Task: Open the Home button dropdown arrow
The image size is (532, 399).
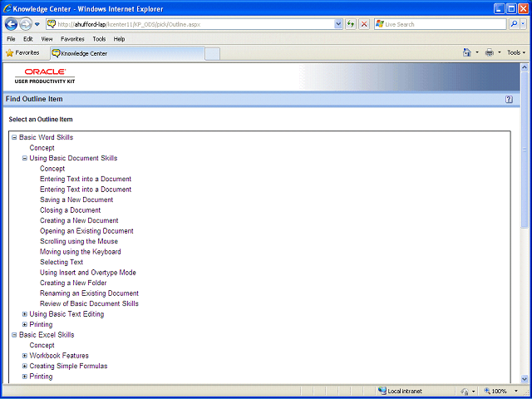Action: coord(477,52)
